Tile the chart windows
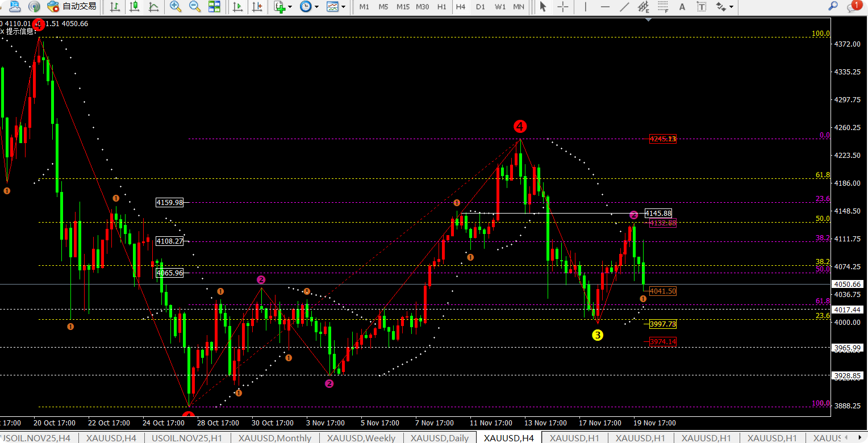 214,7
